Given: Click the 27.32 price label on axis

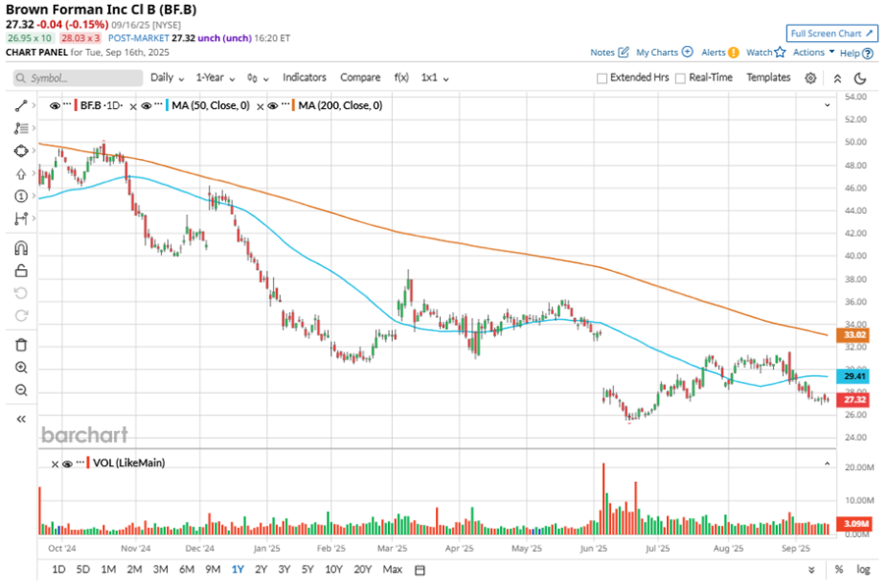Looking at the screenshot, I should point(855,400).
